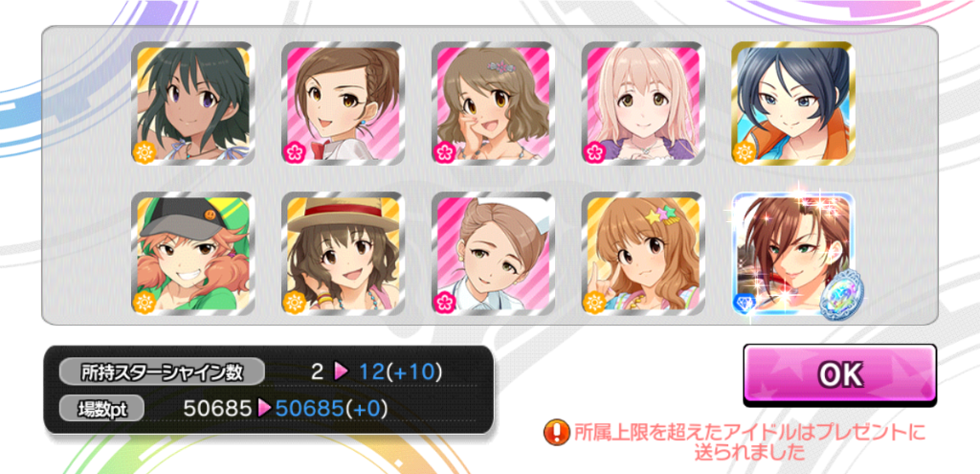The height and width of the screenshot is (474, 980).
Task: Click the 所持スターシャイン数 label
Action: click(x=162, y=372)
